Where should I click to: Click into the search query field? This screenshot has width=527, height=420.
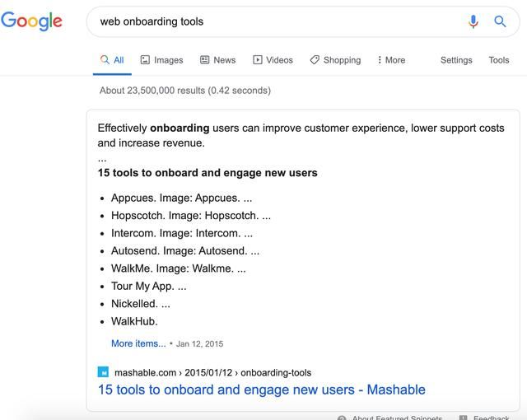pyautogui.click(x=279, y=21)
